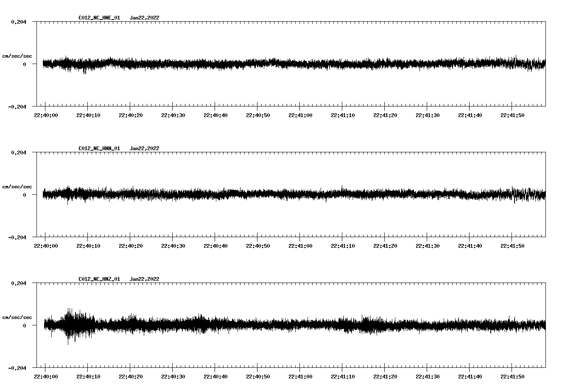
Task: Click the 22:41:00 time label on HNN plot
Action: pos(300,246)
